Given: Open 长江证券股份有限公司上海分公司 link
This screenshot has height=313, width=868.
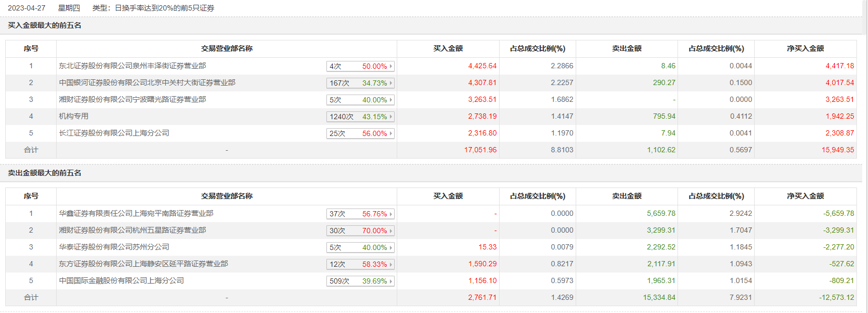Looking at the screenshot, I should pyautogui.click(x=114, y=133).
